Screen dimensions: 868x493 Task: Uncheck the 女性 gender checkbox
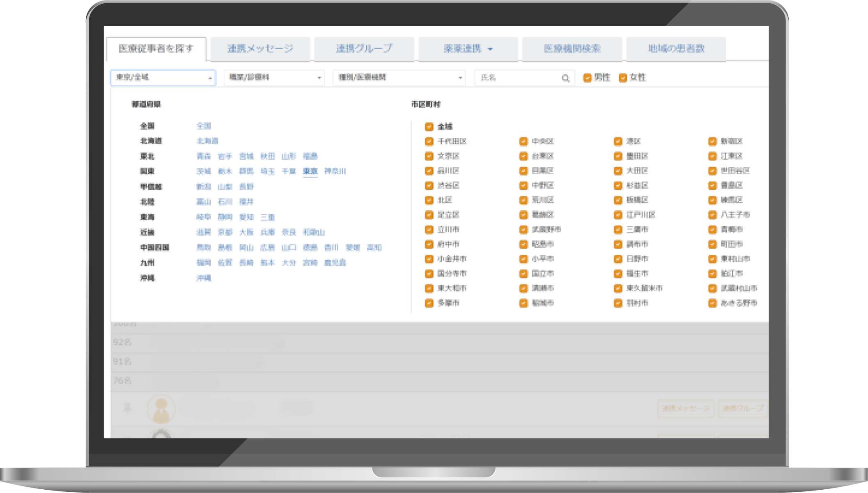pos(623,78)
